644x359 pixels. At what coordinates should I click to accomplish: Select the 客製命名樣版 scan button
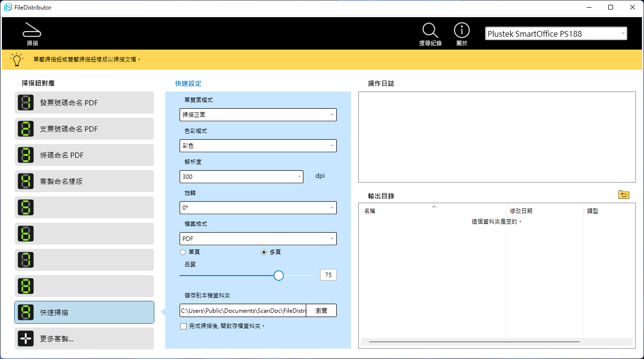tap(84, 181)
